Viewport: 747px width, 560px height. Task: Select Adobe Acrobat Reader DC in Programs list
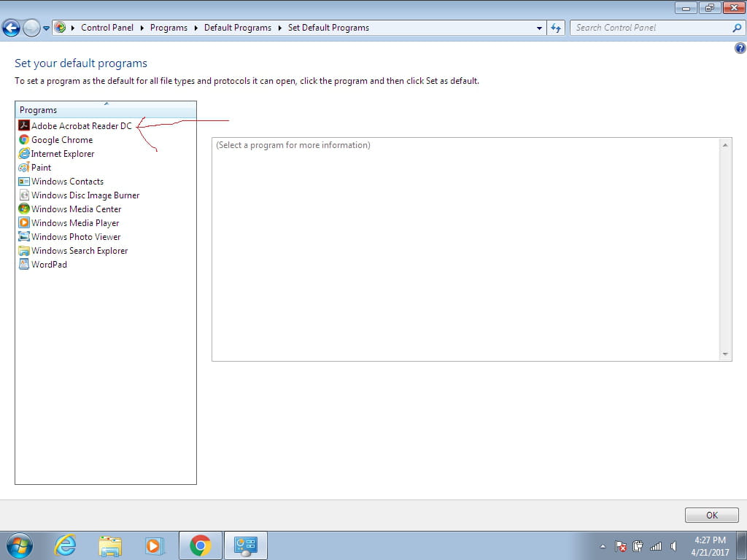(x=80, y=125)
